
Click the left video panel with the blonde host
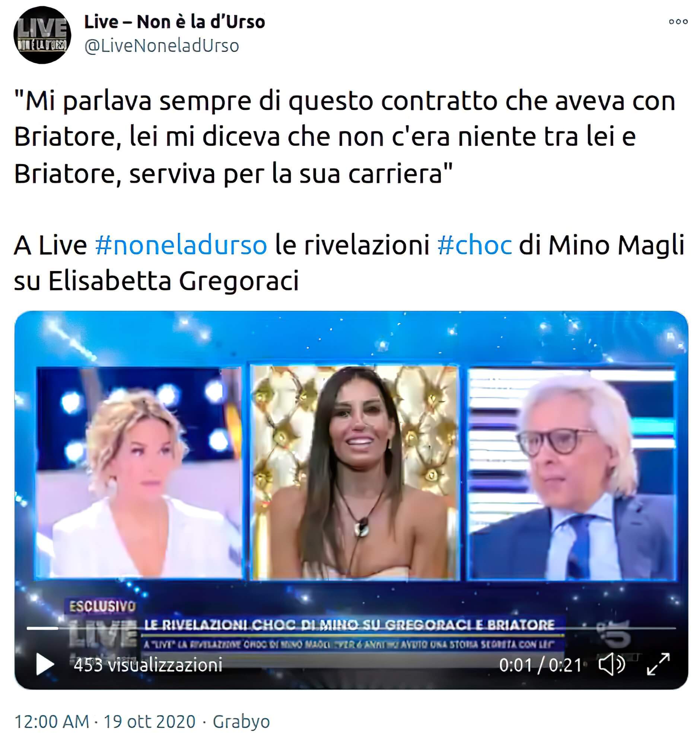pos(139,473)
